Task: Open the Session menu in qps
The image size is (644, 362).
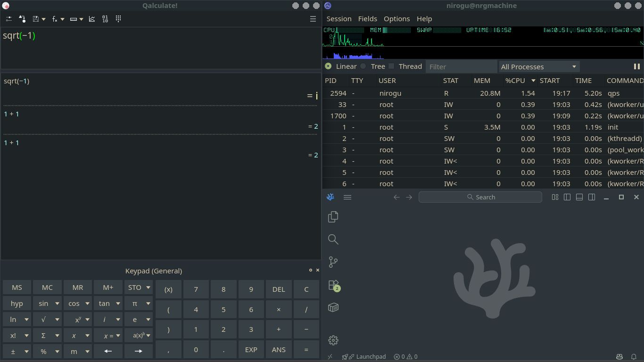Action: [339, 19]
